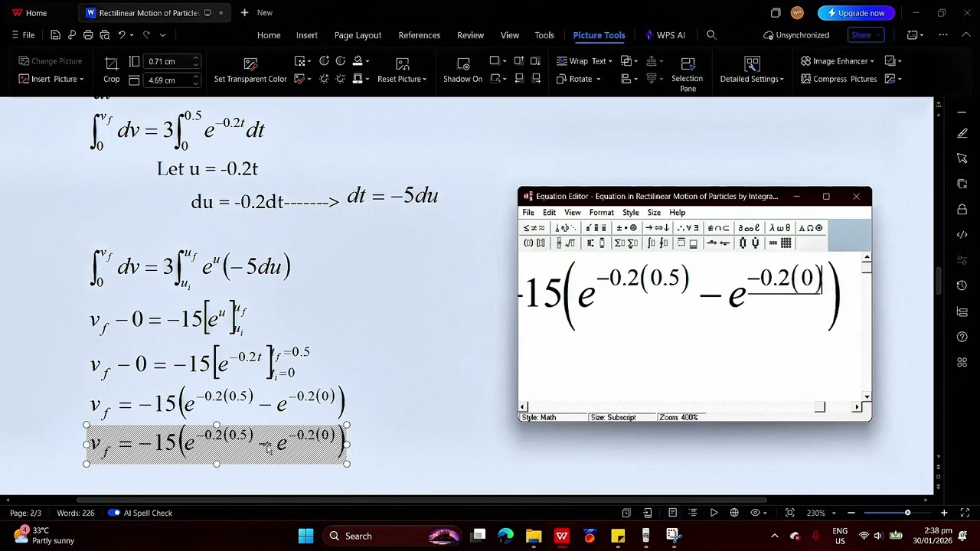Open the WPS AI button
This screenshot has height=551, width=980.
tap(665, 35)
